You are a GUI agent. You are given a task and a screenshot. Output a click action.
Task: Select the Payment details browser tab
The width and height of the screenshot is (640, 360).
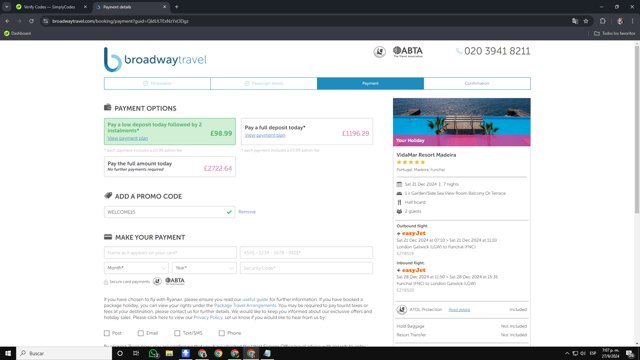[131, 7]
